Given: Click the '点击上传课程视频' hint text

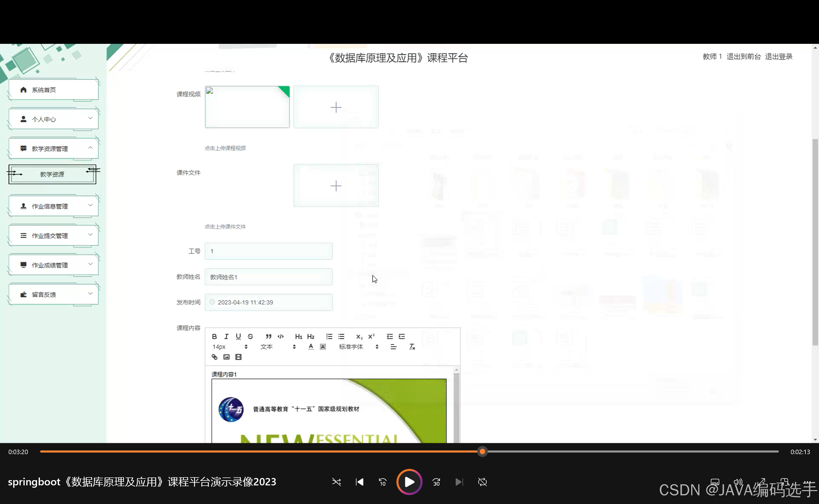Looking at the screenshot, I should pos(225,148).
